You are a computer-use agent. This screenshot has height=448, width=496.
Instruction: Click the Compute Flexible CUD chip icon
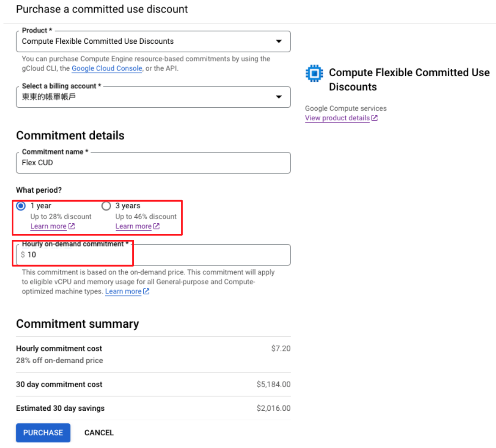(x=314, y=73)
